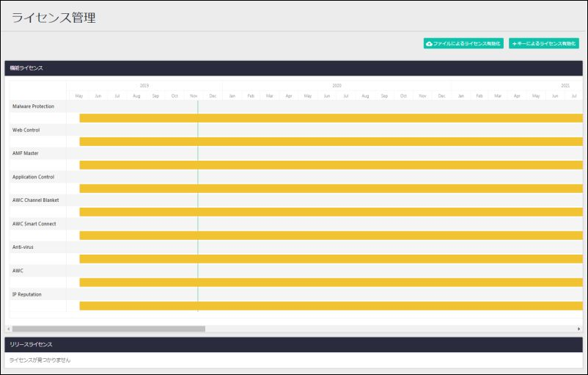Screen dimensions: 588x375
Task: Click the Web Control yellow license bar
Action: pyautogui.click(x=331, y=142)
